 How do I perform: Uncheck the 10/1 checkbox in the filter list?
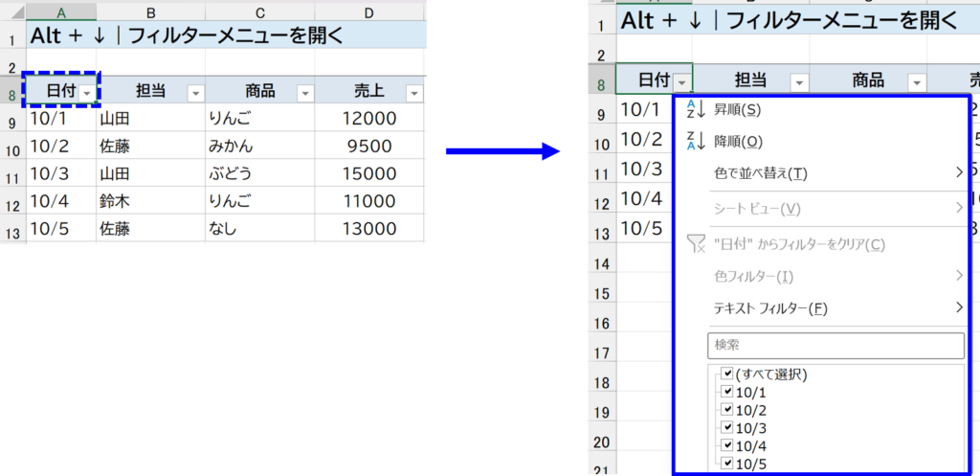tap(727, 392)
